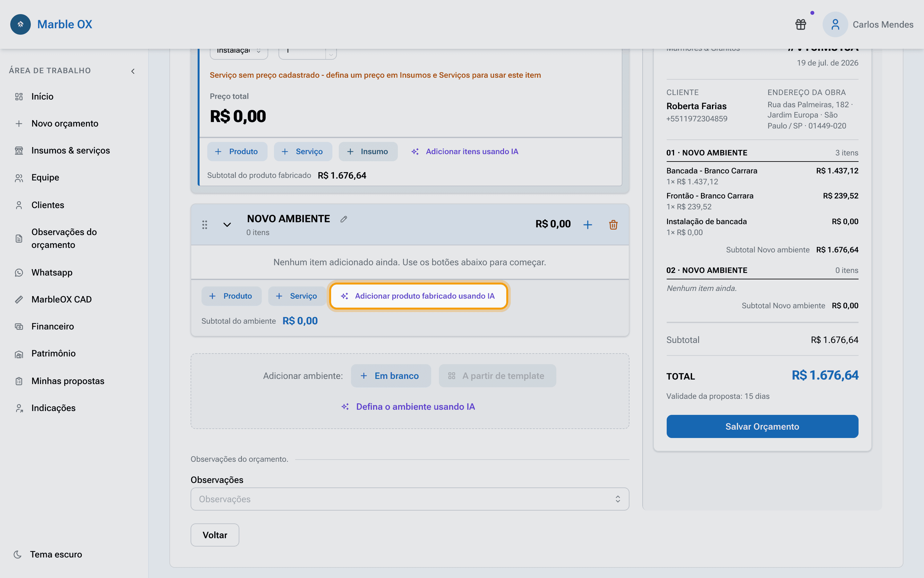
Task: Click Frontão - Branco Carrara summary line
Action: (762, 201)
